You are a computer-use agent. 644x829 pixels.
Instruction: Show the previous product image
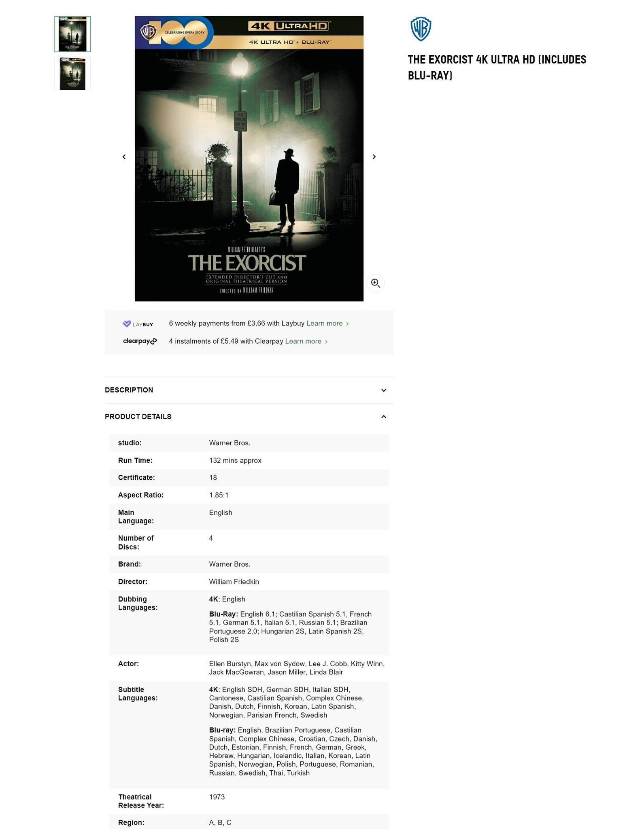pos(124,157)
